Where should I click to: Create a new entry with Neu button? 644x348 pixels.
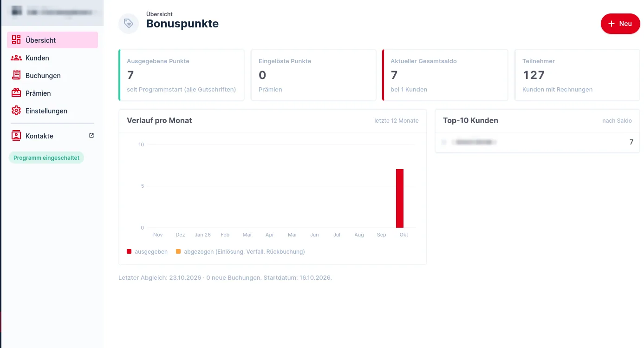[620, 24]
